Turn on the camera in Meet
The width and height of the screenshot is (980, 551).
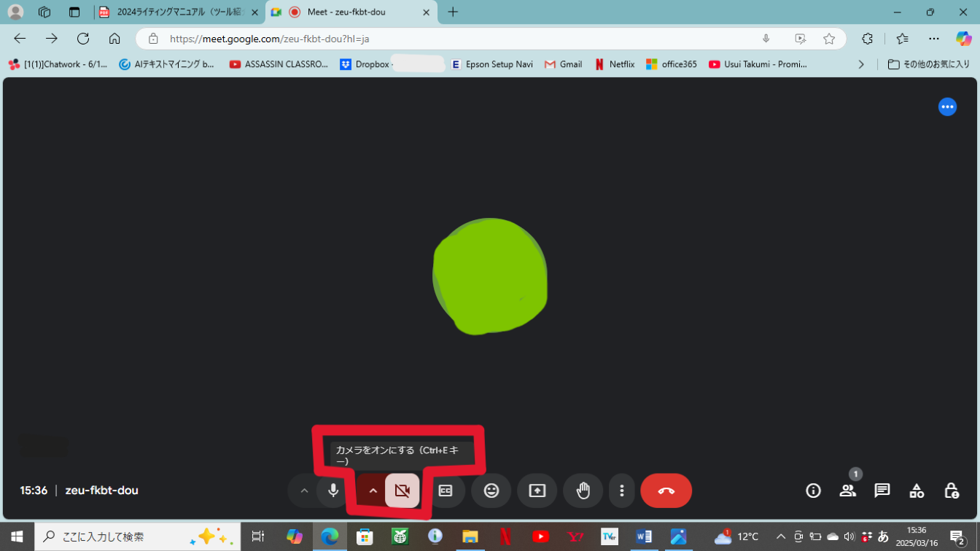click(x=402, y=491)
